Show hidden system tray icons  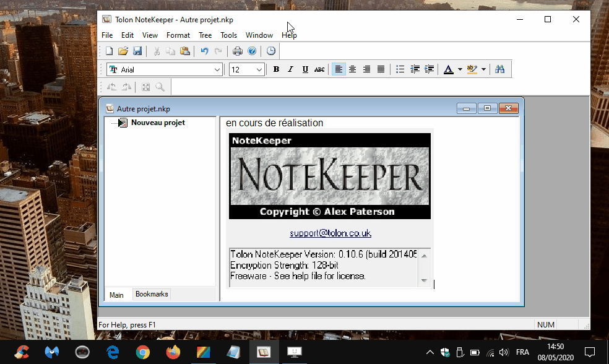430,352
